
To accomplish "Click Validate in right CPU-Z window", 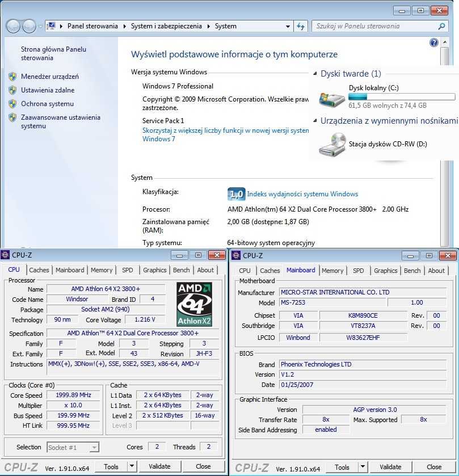I will [390, 467].
